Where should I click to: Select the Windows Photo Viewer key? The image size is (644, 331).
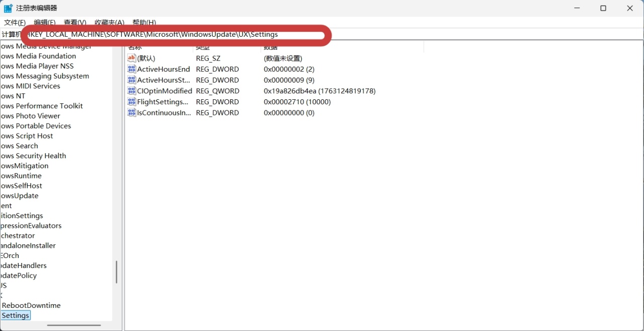tap(30, 116)
